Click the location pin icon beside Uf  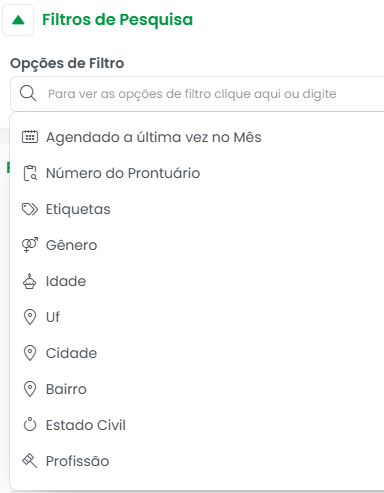click(30, 317)
